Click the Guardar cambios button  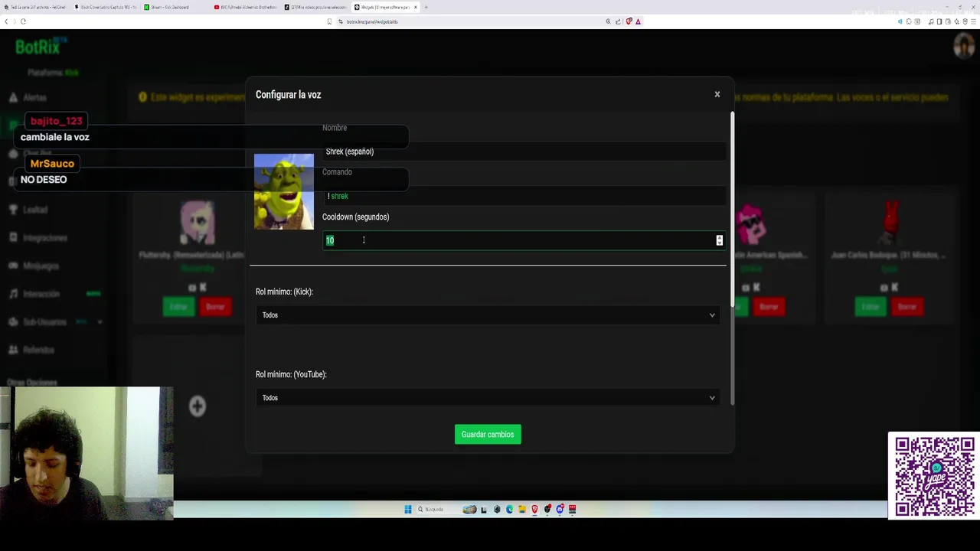click(488, 435)
